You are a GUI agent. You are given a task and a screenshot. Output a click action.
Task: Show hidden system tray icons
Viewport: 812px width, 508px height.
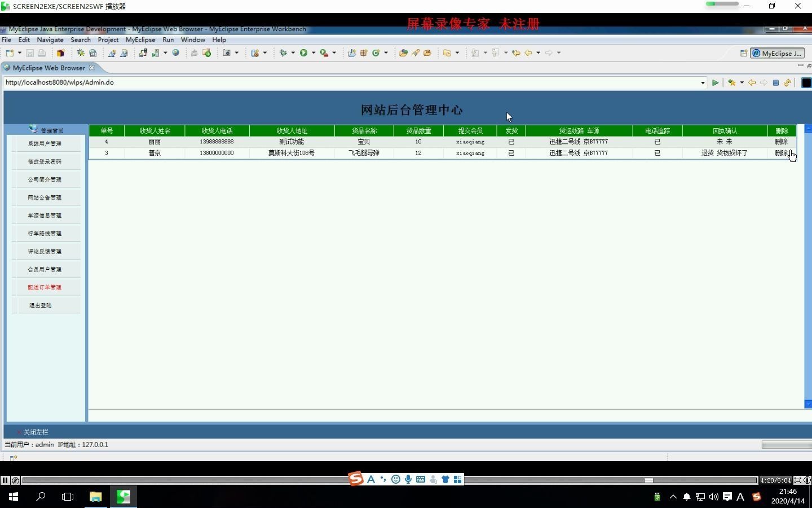tap(673, 497)
